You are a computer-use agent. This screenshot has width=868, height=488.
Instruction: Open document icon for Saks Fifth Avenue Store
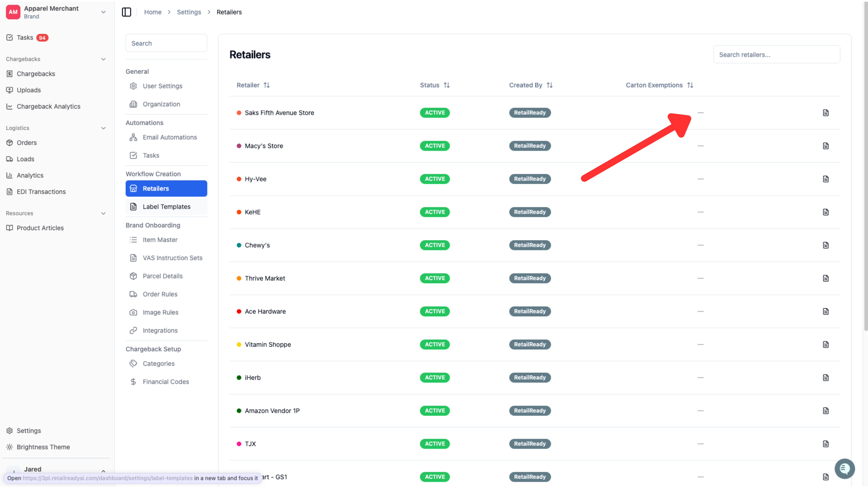pos(826,113)
